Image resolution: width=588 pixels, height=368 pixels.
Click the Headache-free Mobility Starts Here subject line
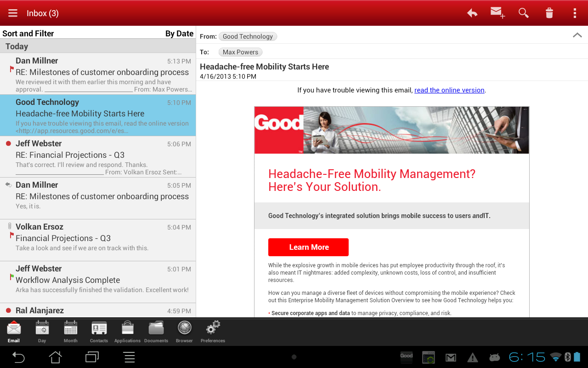(264, 67)
